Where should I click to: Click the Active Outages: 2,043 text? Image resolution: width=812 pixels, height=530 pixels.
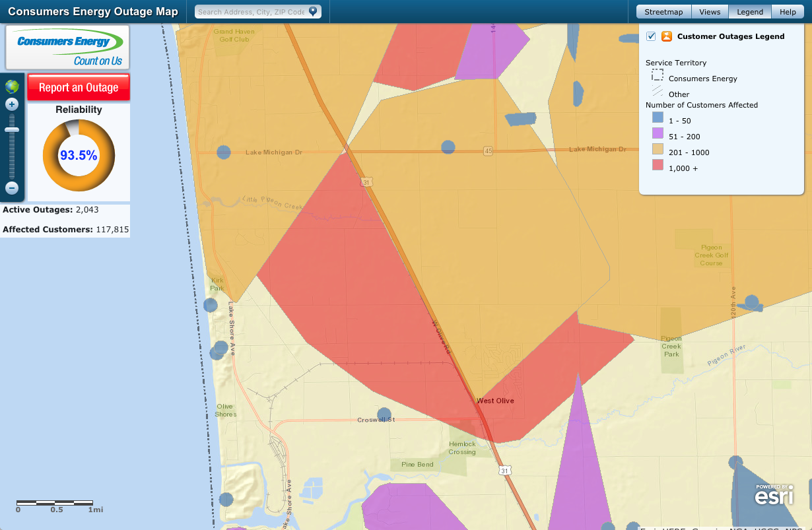[51, 210]
